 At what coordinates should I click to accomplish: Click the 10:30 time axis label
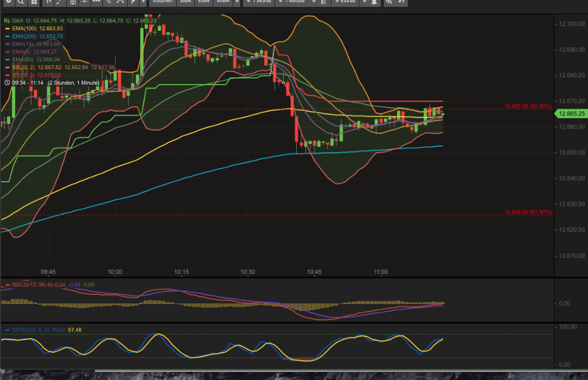[248, 272]
